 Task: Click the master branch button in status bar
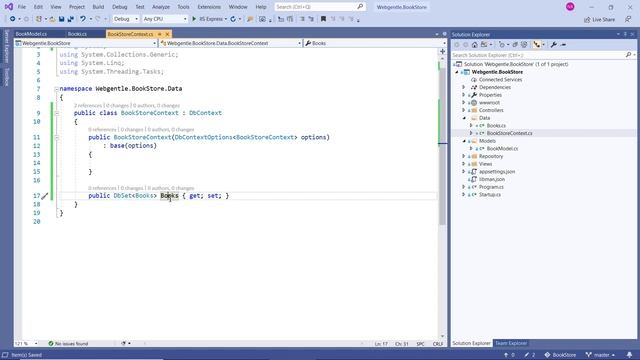click(x=600, y=355)
